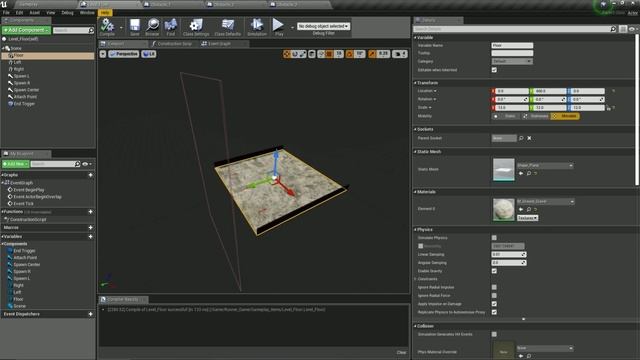Image resolution: width=640 pixels, height=360 pixels.
Task: Open scale snap value dropdown
Action: pyautogui.click(x=383, y=54)
